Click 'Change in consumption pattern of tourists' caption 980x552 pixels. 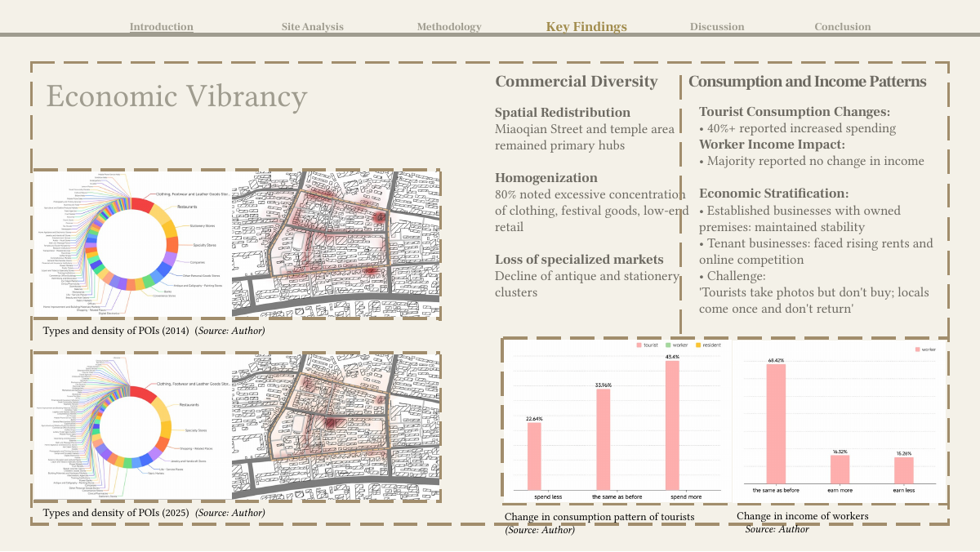(599, 517)
